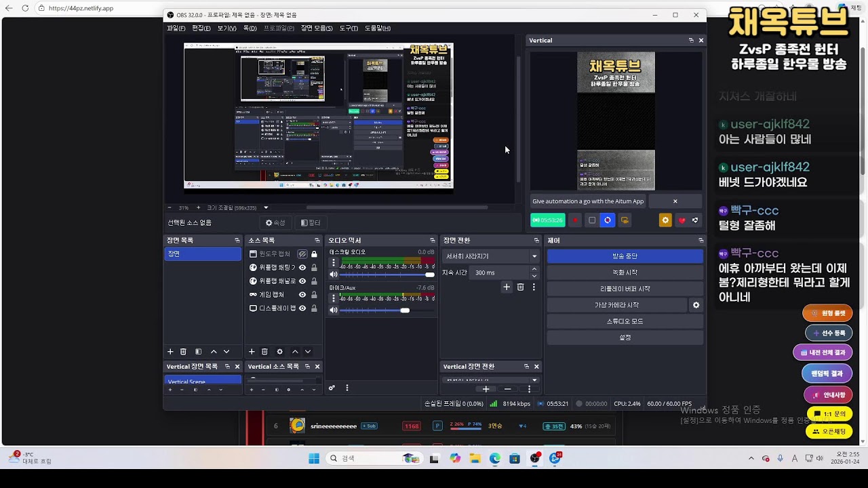Open 설정 button in 제어 panel
This screenshot has height=488, width=868.
(625, 338)
